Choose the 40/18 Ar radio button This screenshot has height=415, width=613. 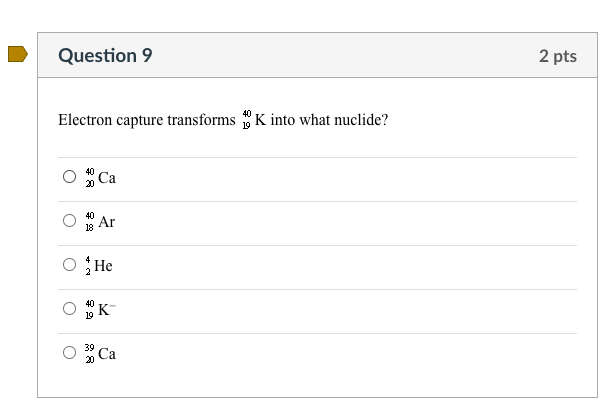tap(69, 222)
